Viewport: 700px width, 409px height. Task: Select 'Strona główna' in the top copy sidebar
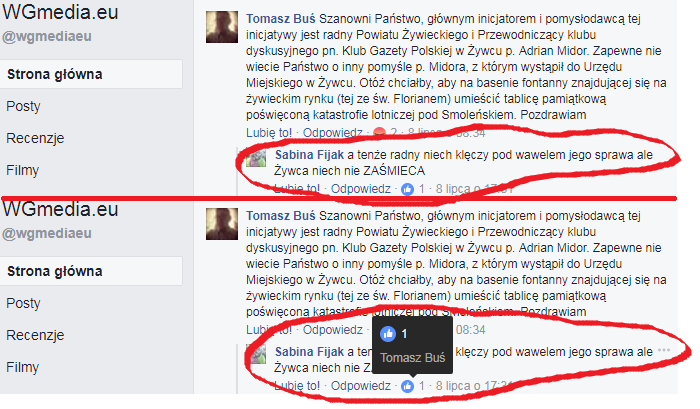91,74
